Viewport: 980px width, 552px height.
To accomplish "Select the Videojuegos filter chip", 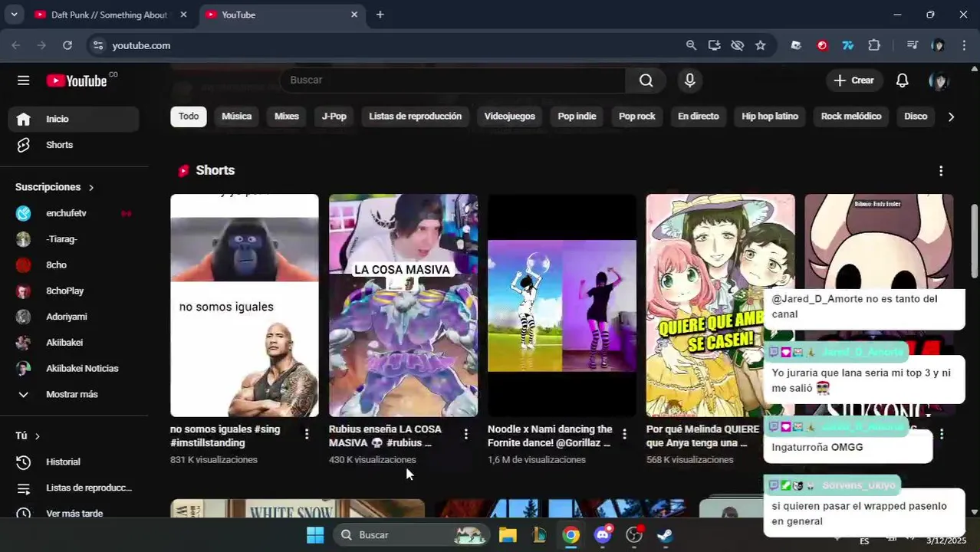I will pyautogui.click(x=509, y=117).
